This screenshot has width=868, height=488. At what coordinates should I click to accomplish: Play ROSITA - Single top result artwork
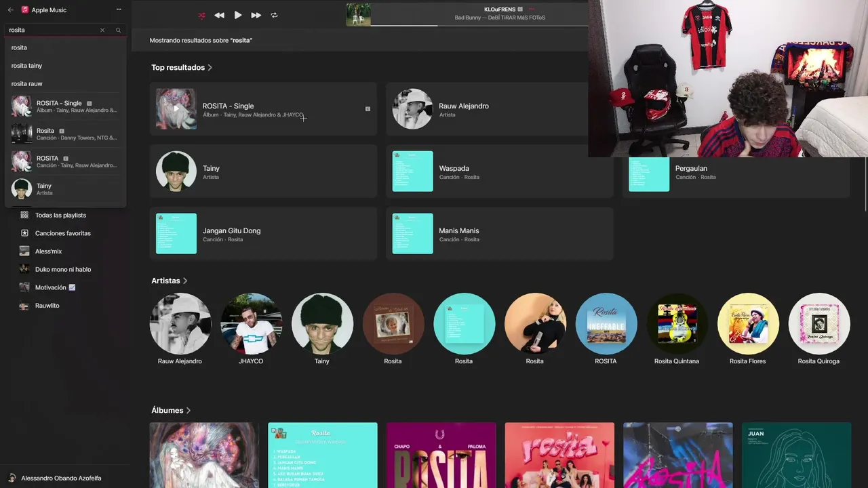pos(176,108)
